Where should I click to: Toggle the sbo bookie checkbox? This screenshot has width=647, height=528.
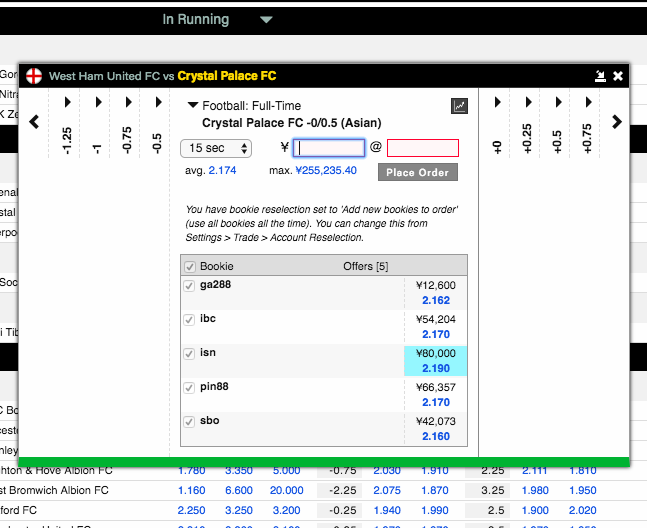(189, 422)
